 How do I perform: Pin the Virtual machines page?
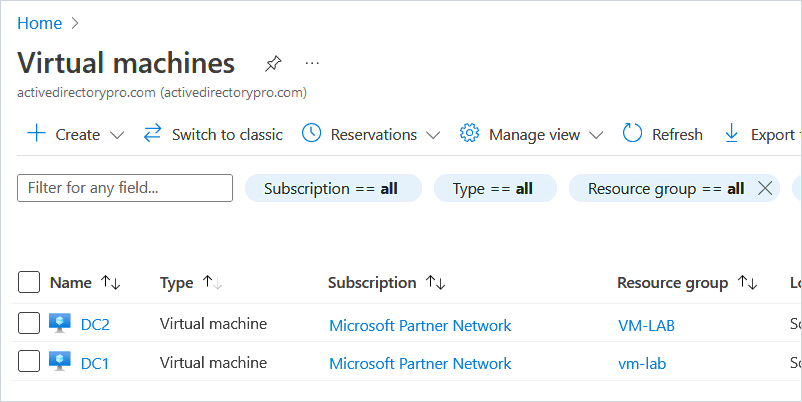[273, 63]
